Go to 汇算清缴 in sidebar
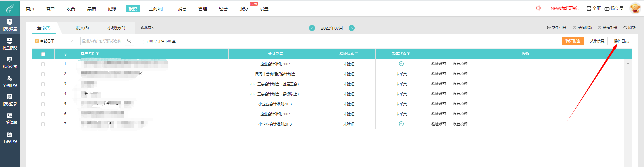Image resolution: width=644 pixels, height=167 pixels. point(10,118)
